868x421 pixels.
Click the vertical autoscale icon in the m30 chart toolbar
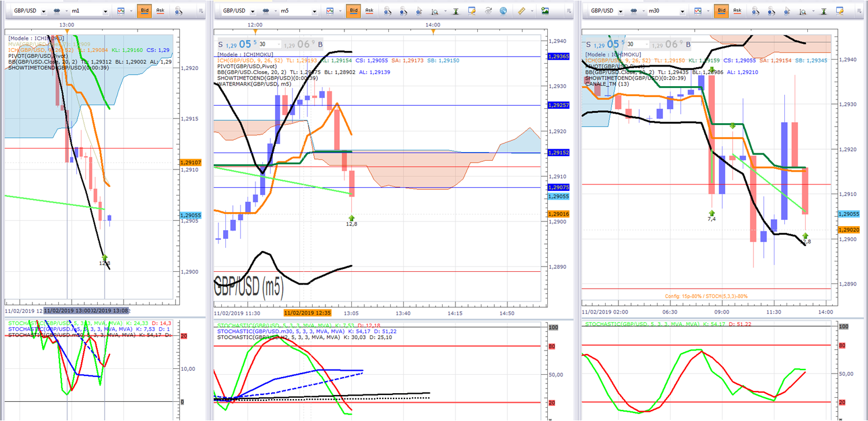point(824,11)
